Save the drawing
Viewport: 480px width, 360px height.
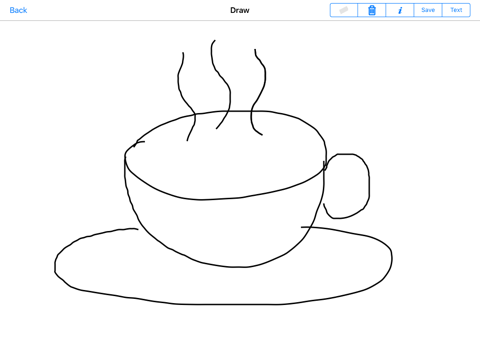pyautogui.click(x=428, y=10)
